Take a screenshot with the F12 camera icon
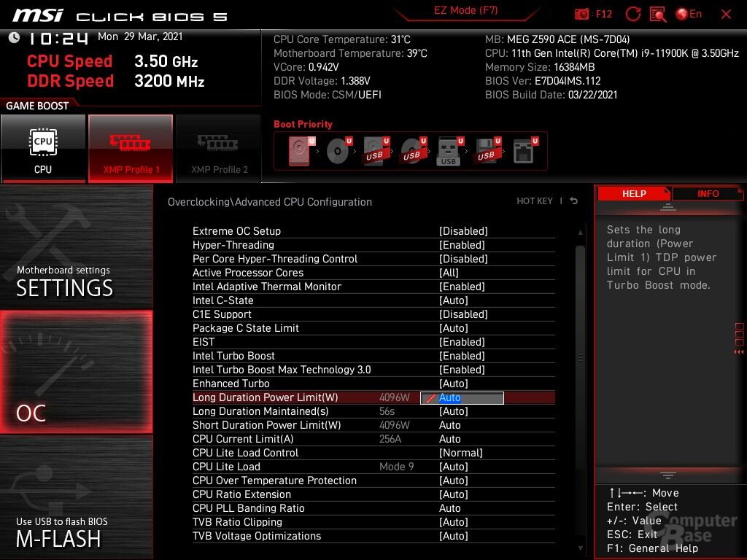The height and width of the screenshot is (560, 747). (581, 15)
